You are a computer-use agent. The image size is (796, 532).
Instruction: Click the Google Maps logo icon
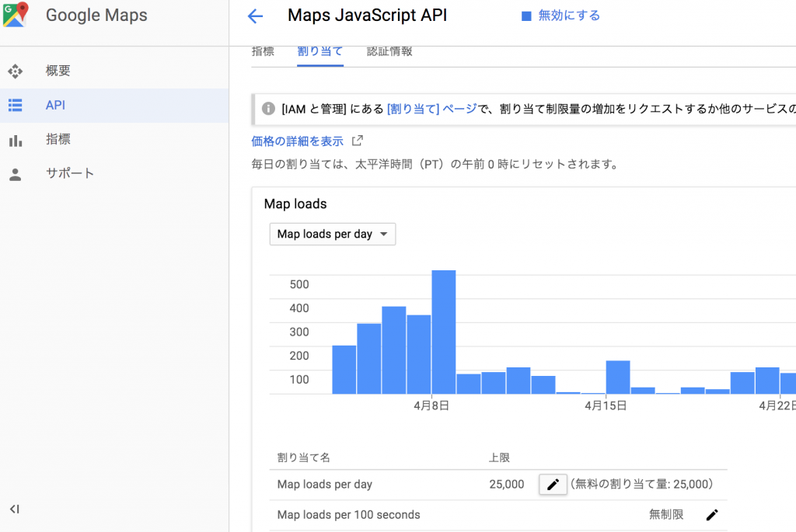(16, 14)
